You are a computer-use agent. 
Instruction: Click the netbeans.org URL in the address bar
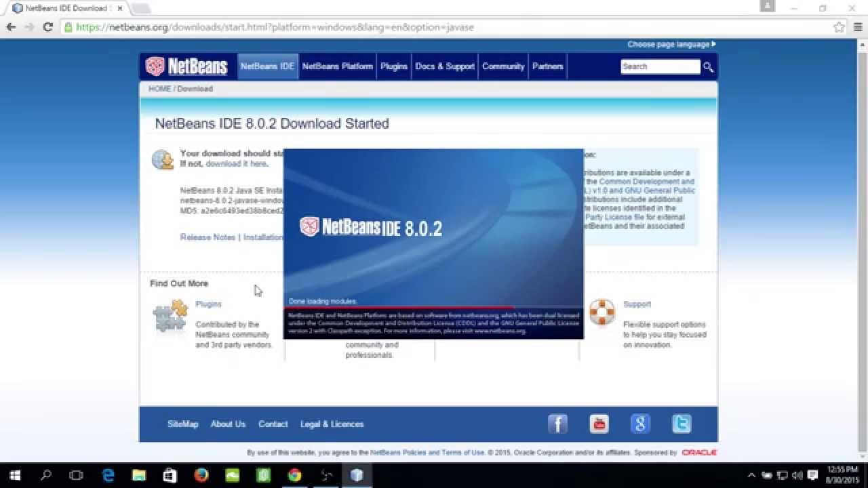(275, 27)
